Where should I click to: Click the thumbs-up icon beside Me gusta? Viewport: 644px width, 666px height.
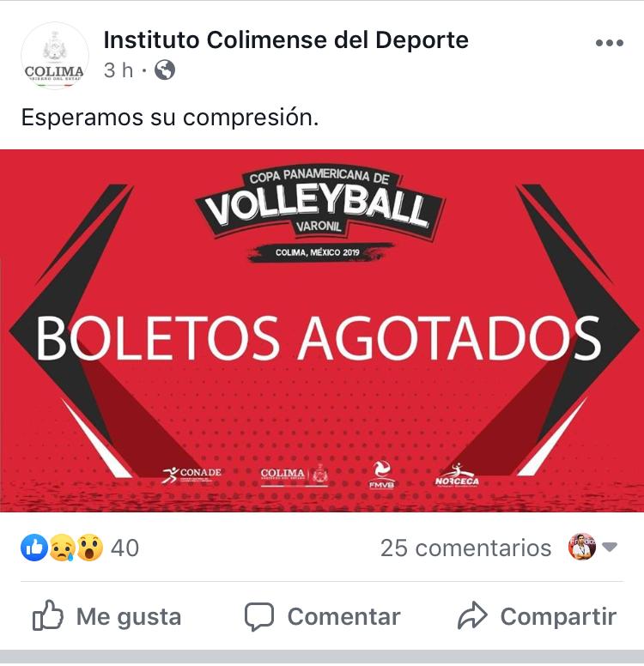(x=47, y=615)
